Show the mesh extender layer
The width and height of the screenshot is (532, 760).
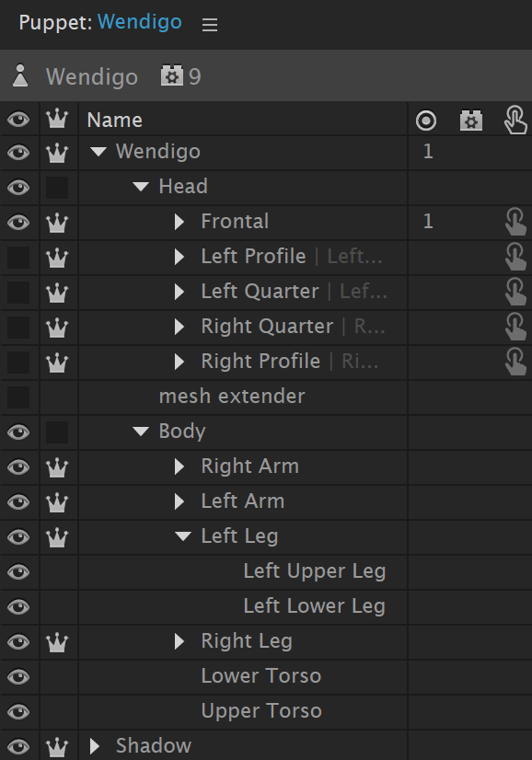tap(18, 397)
